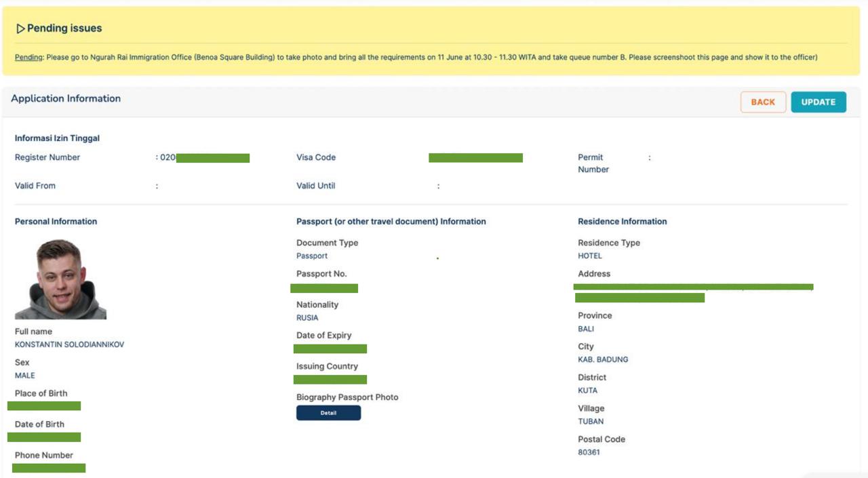The width and height of the screenshot is (868, 478).
Task: Click the 'Visa Code' label
Action: click(316, 157)
